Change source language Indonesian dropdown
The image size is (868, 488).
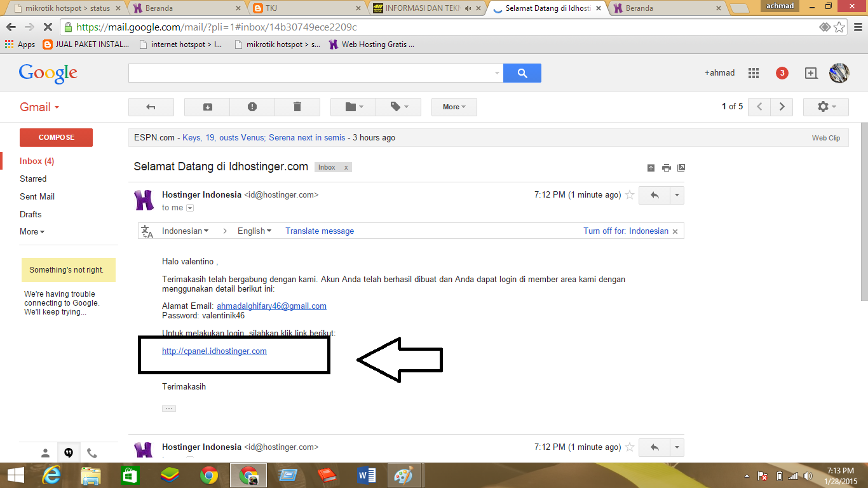coord(185,231)
